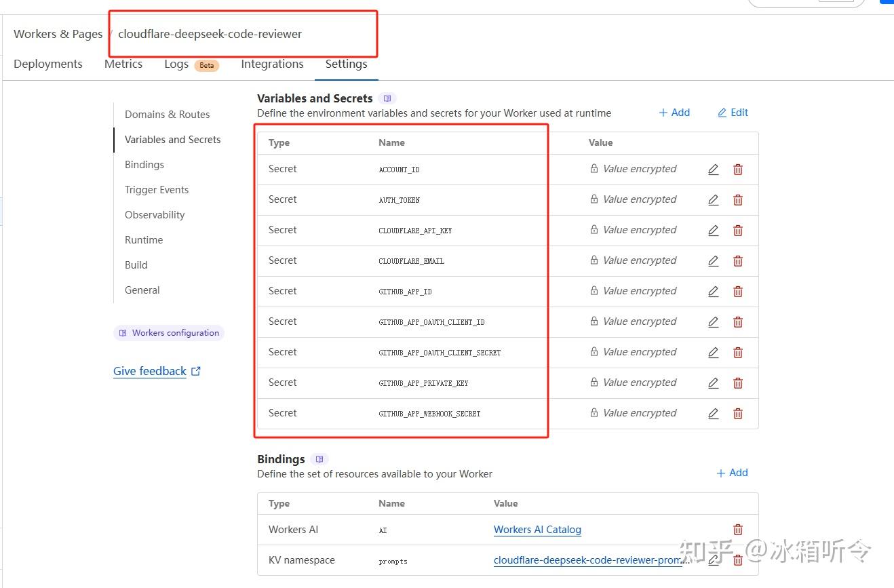Delete the ACCOUNT_ID secret
Screen dimensions: 894x588
click(738, 169)
